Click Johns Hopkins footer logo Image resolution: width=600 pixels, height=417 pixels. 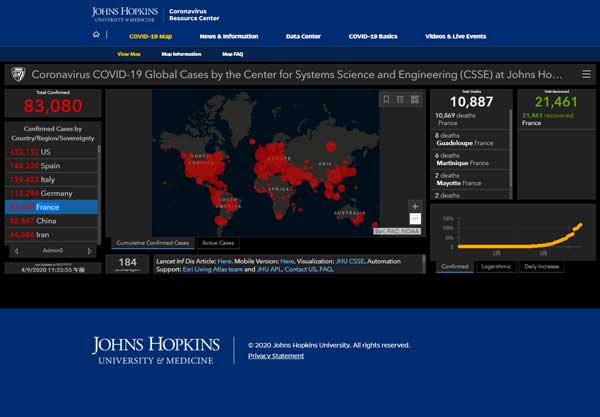point(156,350)
